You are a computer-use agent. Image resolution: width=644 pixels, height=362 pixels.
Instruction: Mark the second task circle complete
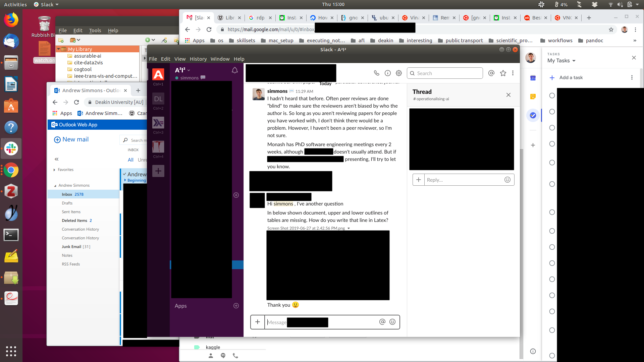pos(552,112)
